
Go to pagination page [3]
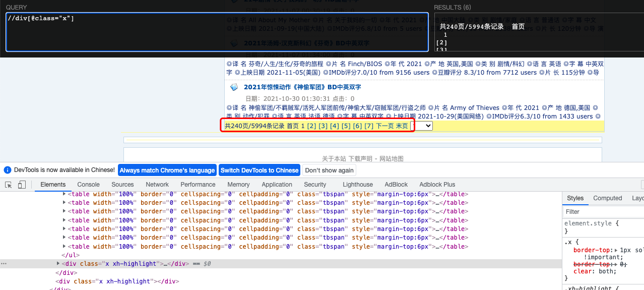point(323,126)
